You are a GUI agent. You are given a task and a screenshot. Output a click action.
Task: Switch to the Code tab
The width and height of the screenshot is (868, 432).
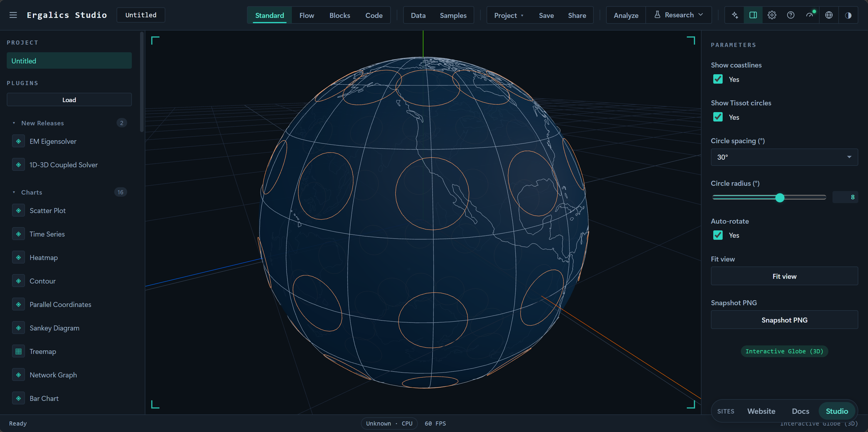374,16
